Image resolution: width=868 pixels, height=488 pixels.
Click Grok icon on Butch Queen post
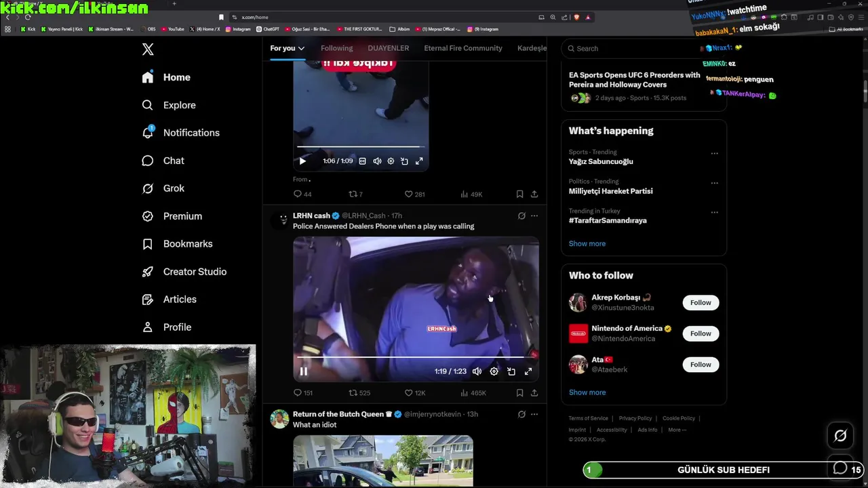[521, 414]
